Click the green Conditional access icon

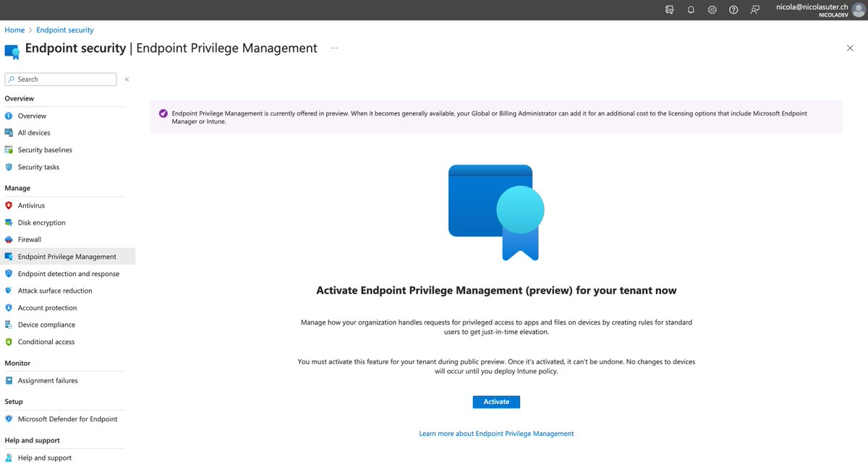[x=9, y=342]
